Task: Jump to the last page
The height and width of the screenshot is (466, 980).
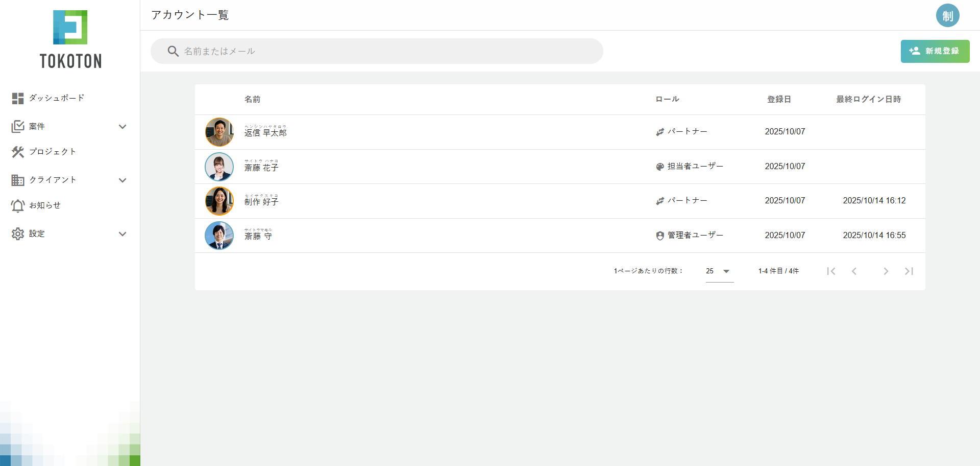Action: point(909,271)
